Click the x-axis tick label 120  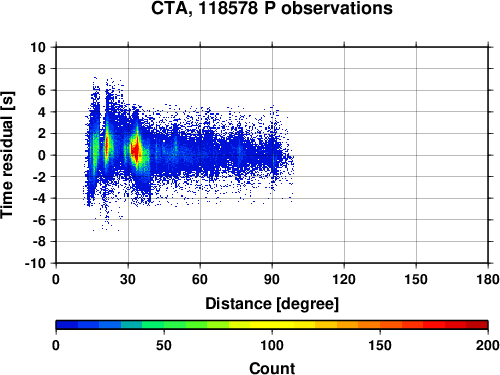344,279
